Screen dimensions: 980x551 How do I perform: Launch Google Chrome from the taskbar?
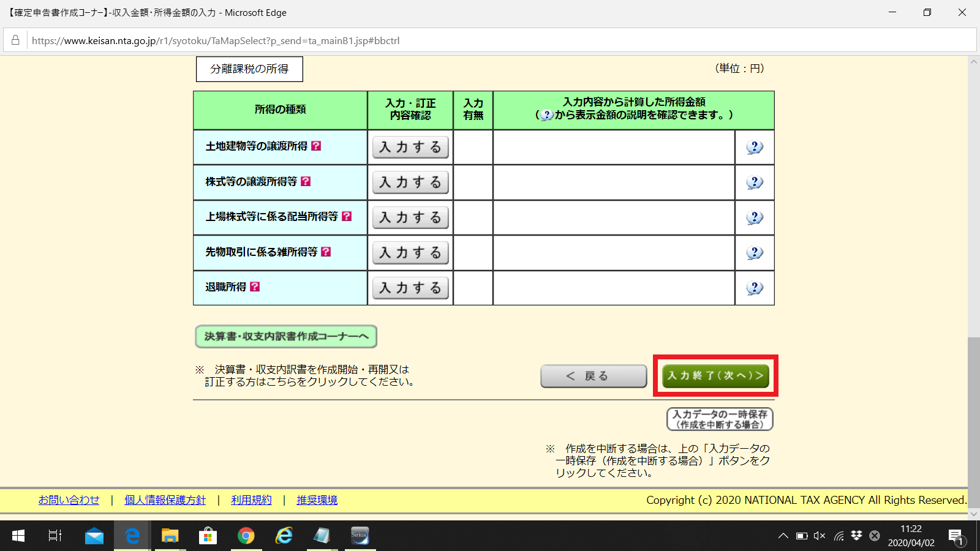[x=246, y=536]
